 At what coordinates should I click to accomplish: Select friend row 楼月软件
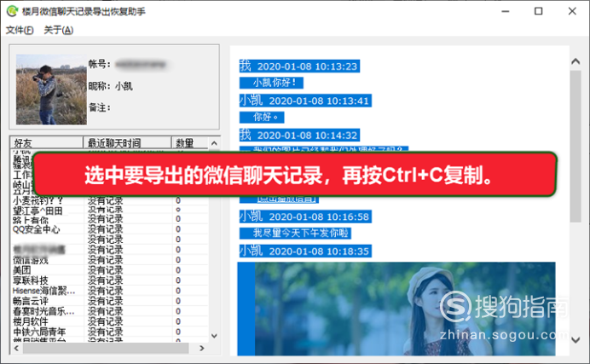pos(109,321)
